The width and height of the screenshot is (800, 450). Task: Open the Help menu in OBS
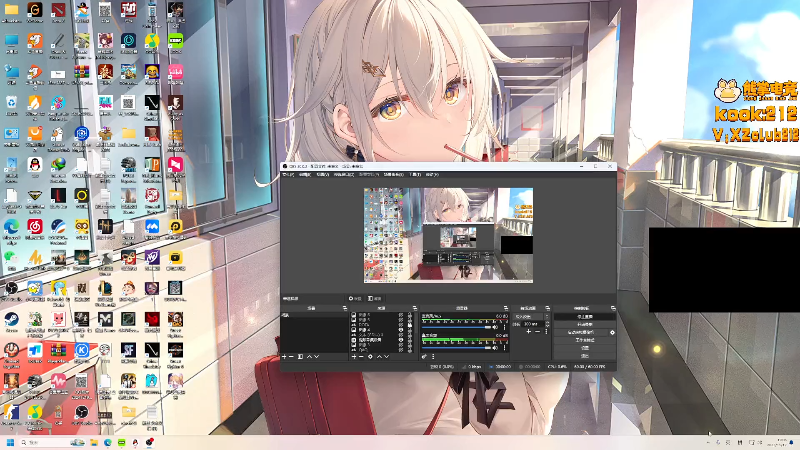(432, 174)
